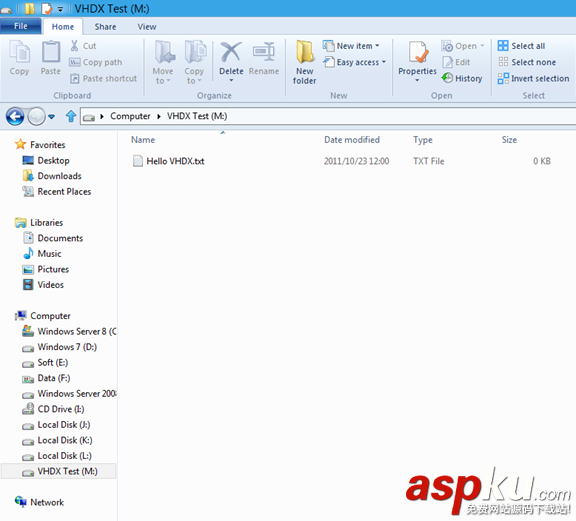Expand the Properties options arrow
The image size is (576, 521).
click(417, 80)
